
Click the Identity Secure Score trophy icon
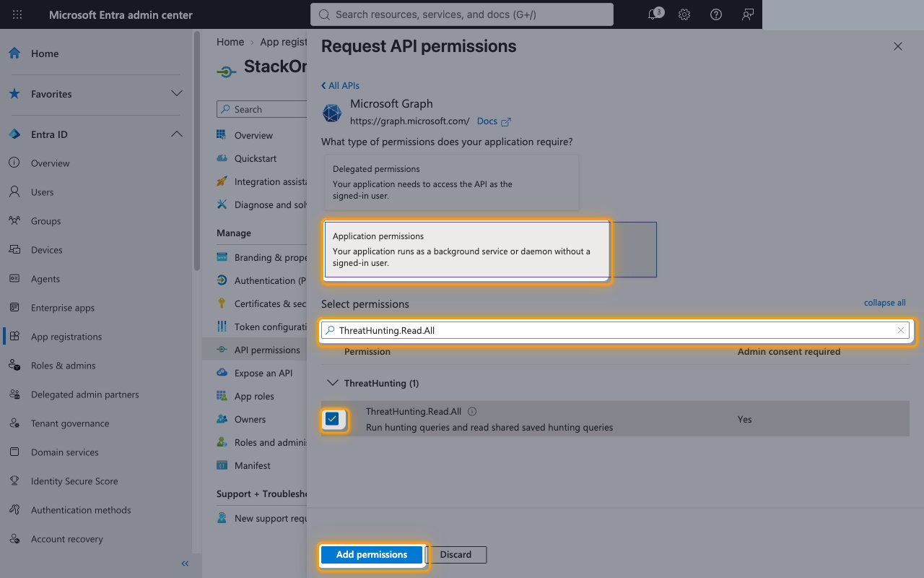14,481
